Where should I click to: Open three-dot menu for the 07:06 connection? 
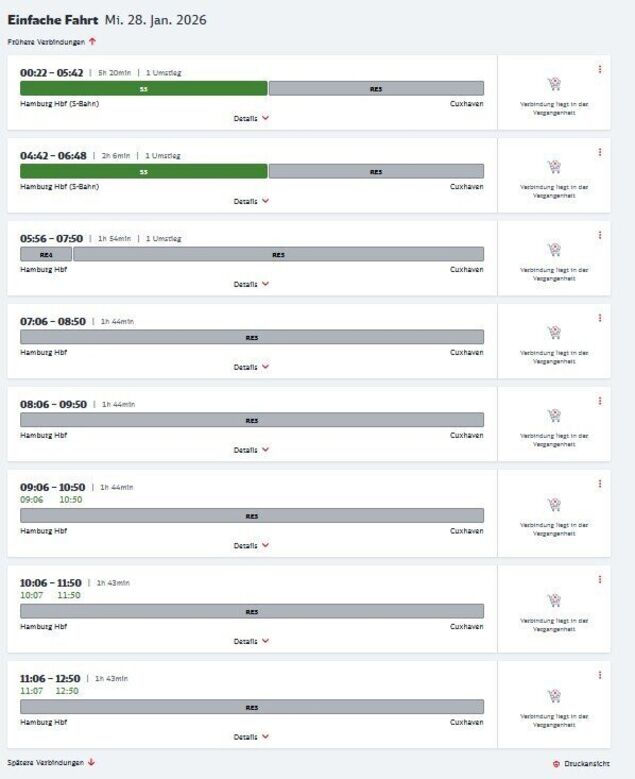[x=599, y=318]
